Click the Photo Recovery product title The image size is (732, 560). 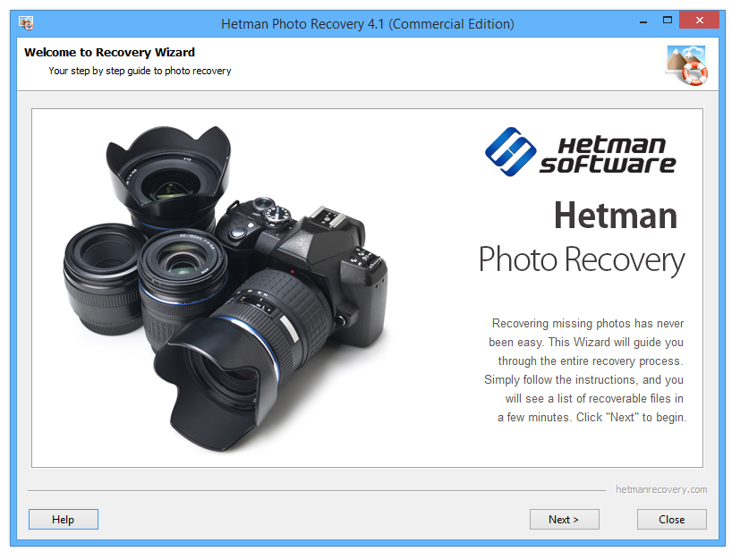582,259
